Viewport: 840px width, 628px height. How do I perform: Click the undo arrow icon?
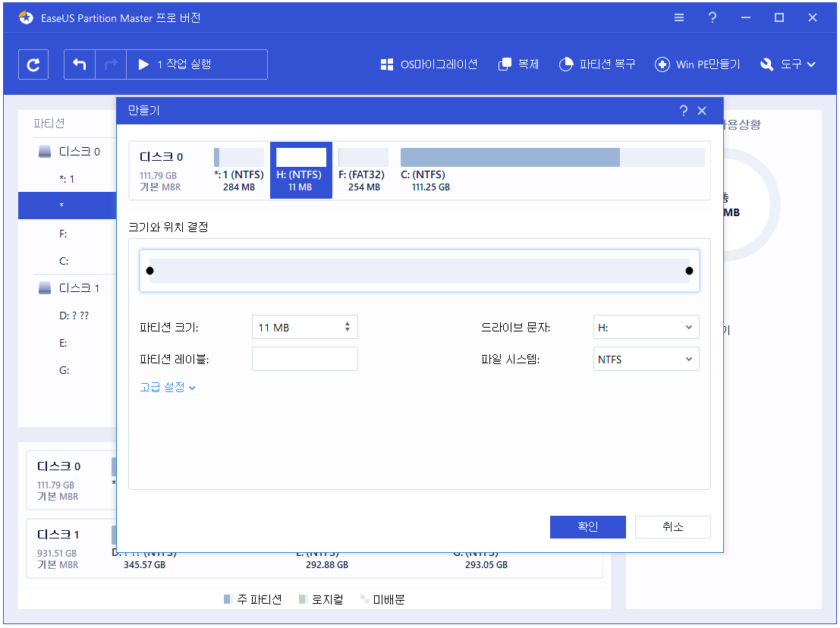pos(80,64)
